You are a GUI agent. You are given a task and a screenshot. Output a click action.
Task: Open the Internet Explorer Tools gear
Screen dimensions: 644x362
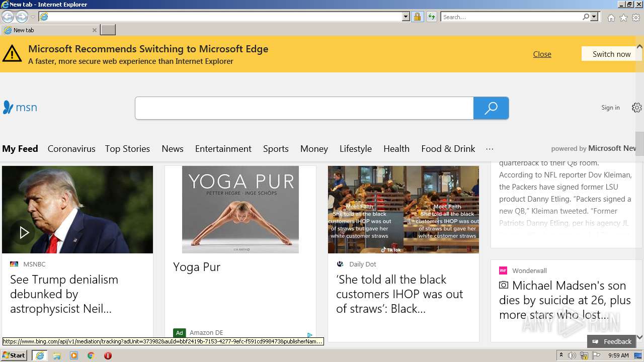[636, 18]
